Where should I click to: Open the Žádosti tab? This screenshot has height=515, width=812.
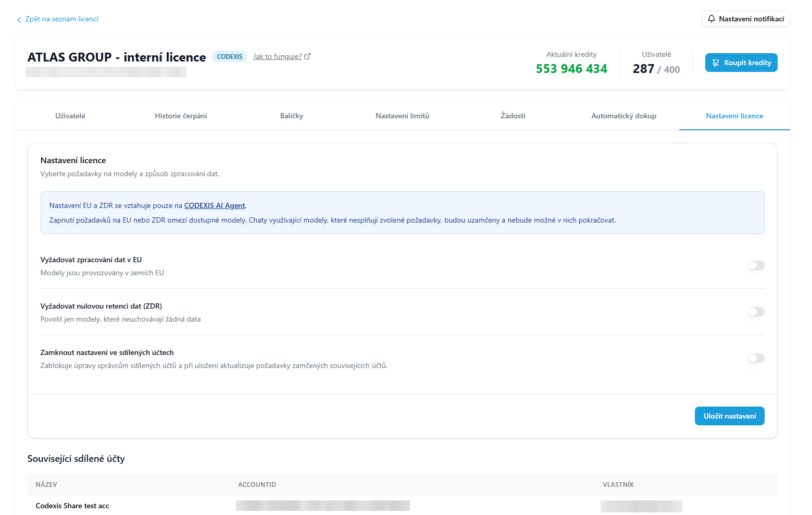[x=513, y=116]
